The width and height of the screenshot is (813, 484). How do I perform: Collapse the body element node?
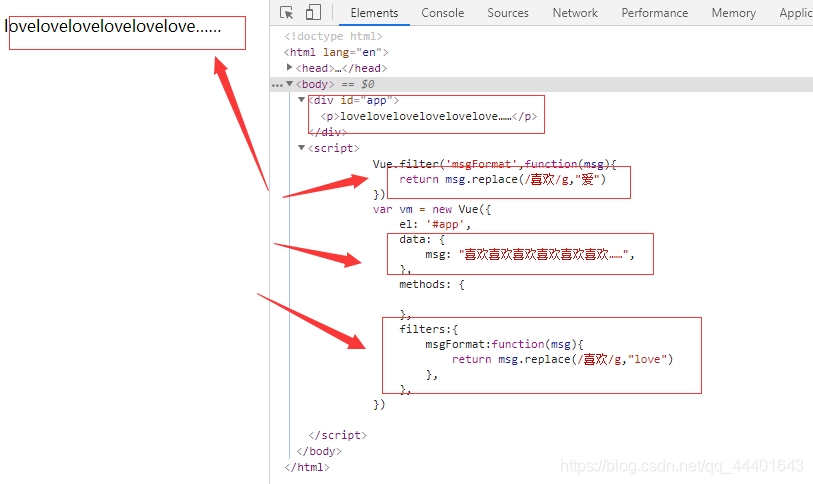coord(289,84)
